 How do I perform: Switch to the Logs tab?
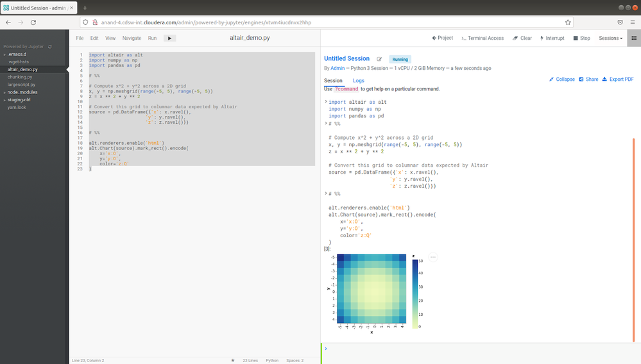coord(358,81)
